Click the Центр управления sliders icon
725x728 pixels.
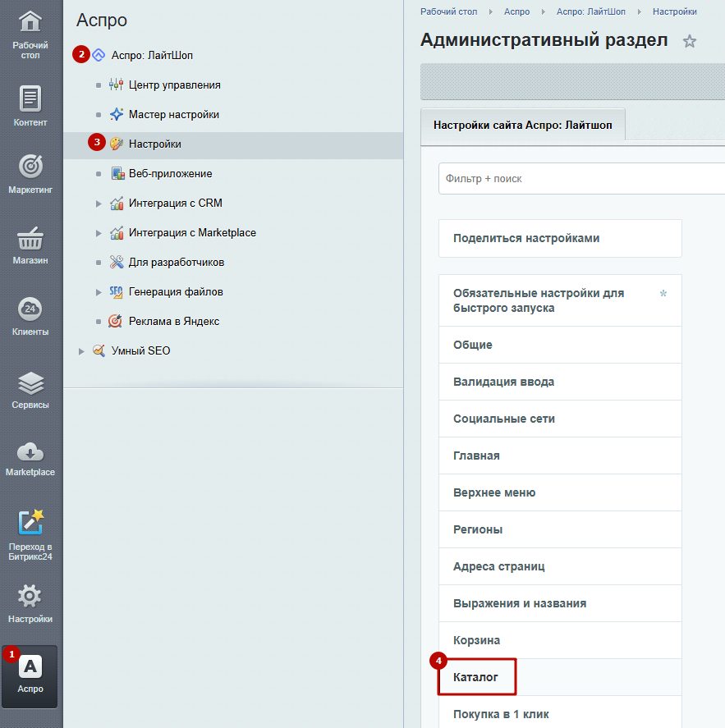coord(116,85)
